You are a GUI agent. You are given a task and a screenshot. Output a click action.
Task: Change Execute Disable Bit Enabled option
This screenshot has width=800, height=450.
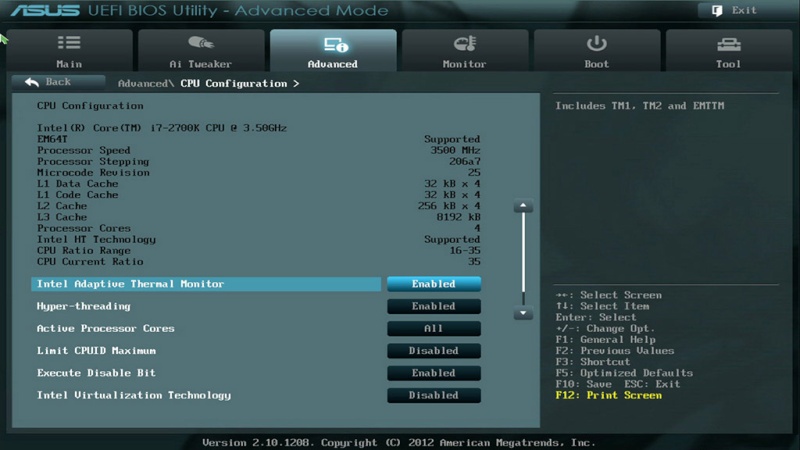[x=434, y=373]
